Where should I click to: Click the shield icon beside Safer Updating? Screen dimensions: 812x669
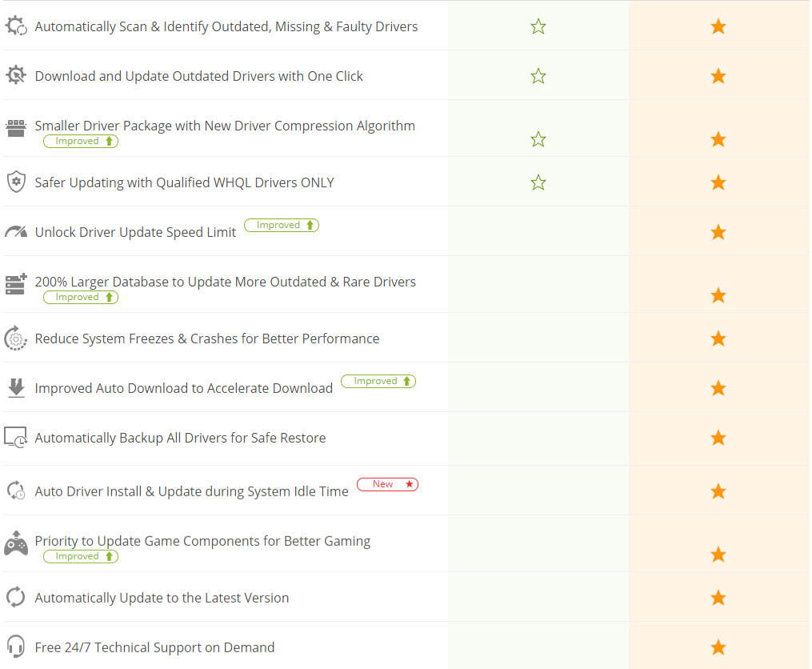click(16, 182)
